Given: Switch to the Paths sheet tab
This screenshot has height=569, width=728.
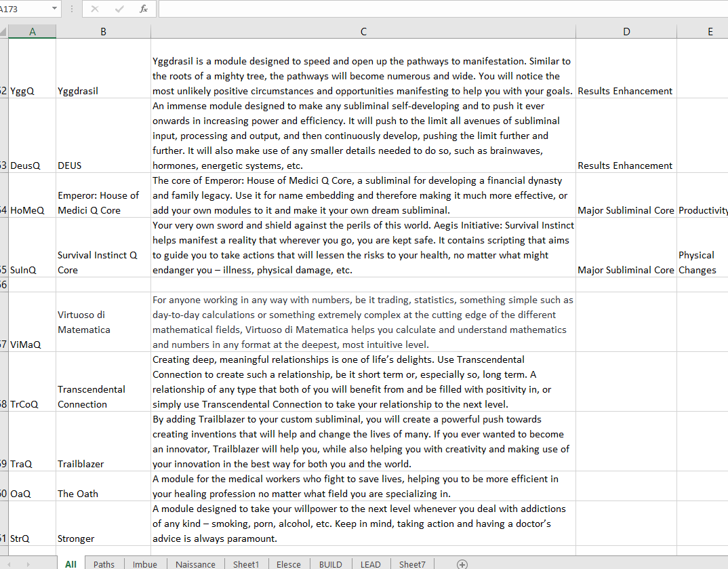Looking at the screenshot, I should click(104, 564).
